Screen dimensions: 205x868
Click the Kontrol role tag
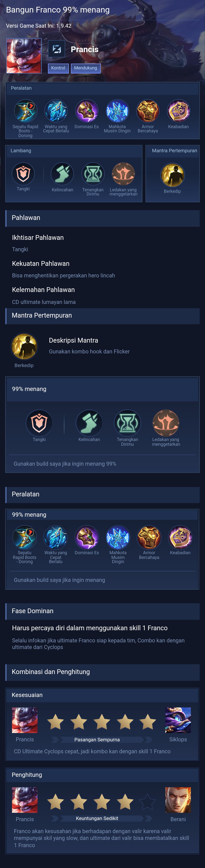[58, 68]
